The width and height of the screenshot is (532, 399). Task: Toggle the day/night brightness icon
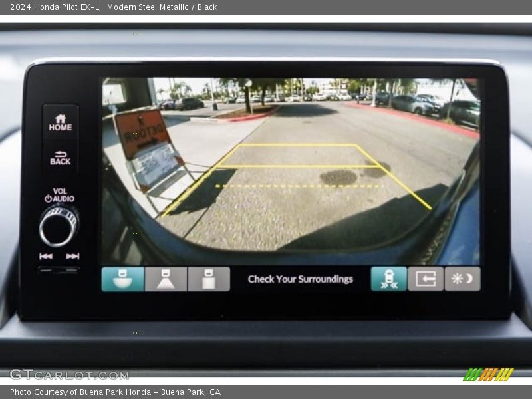click(462, 279)
